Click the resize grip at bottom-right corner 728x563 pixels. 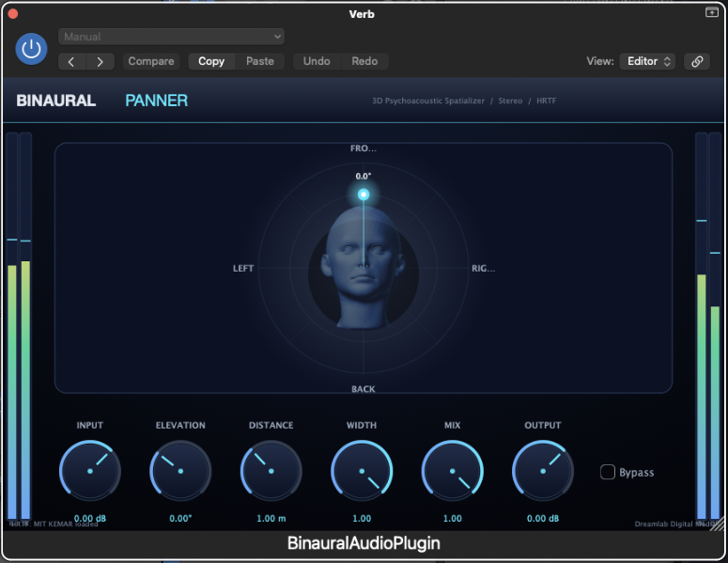tap(718, 524)
